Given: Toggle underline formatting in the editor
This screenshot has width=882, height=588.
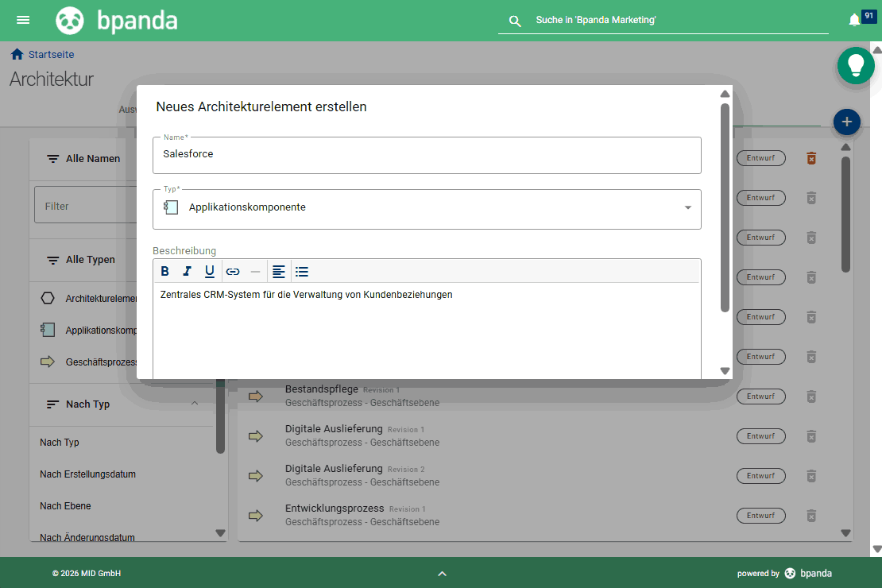Looking at the screenshot, I should click(x=209, y=271).
